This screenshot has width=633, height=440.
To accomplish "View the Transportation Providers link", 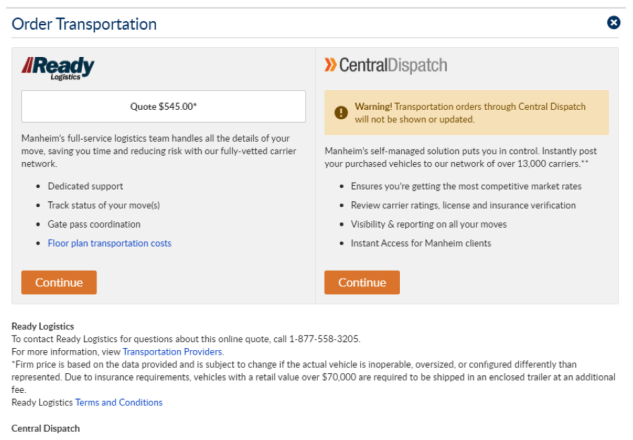I will tap(173, 352).
